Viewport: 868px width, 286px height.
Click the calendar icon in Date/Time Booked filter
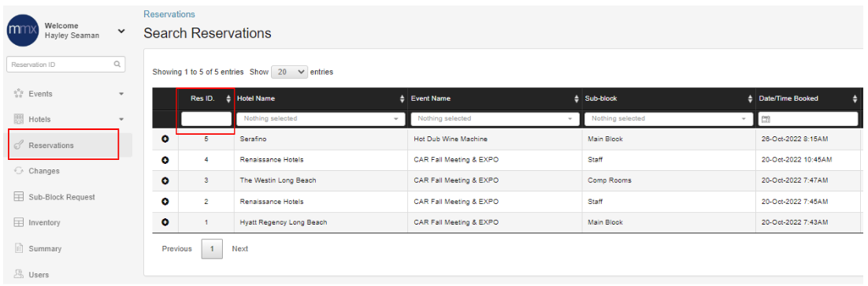[x=766, y=119]
